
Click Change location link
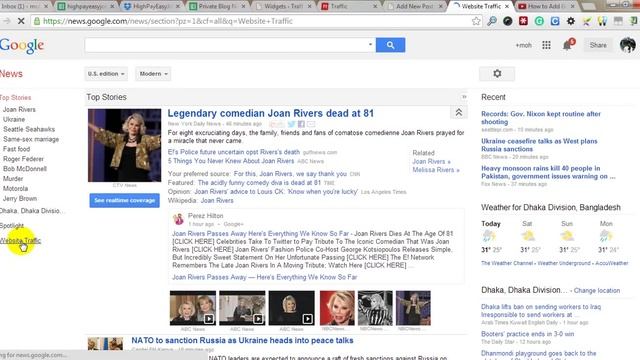pos(597,291)
